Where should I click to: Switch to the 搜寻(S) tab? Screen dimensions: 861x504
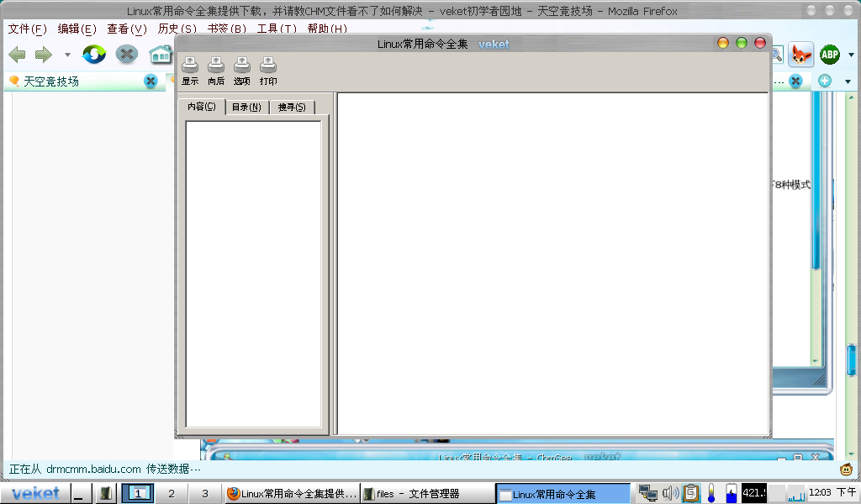tap(292, 108)
